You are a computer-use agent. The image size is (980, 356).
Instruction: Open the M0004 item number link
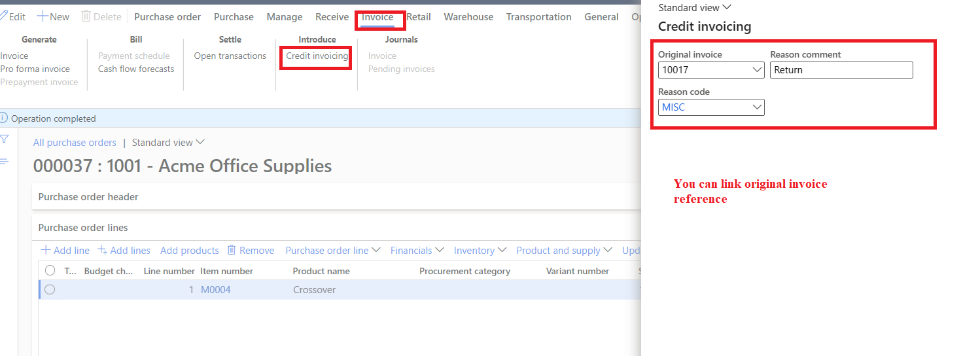[215, 290]
